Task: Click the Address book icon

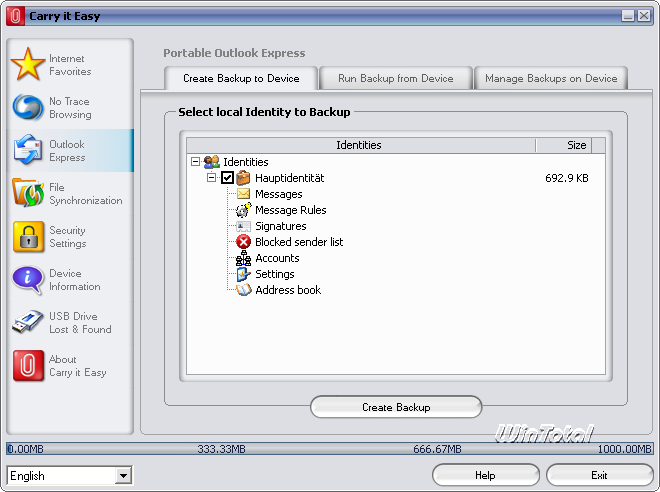Action: tap(243, 290)
